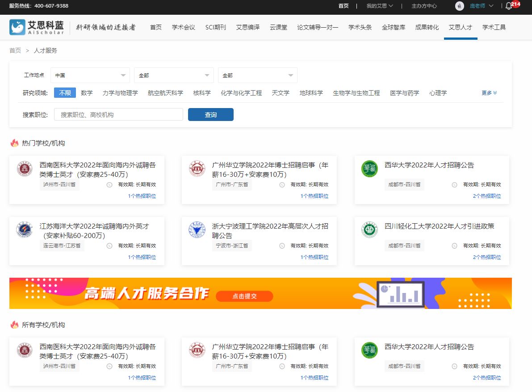Open the 学术工具 navigation item
Image resolution: width=532 pixels, height=392 pixels.
point(494,27)
